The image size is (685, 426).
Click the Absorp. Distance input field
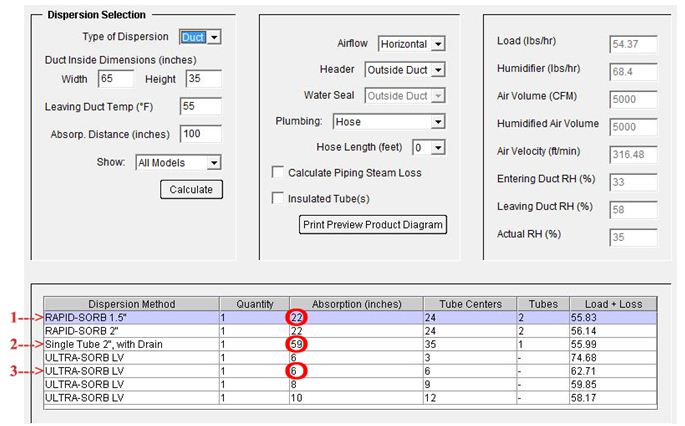(x=201, y=134)
